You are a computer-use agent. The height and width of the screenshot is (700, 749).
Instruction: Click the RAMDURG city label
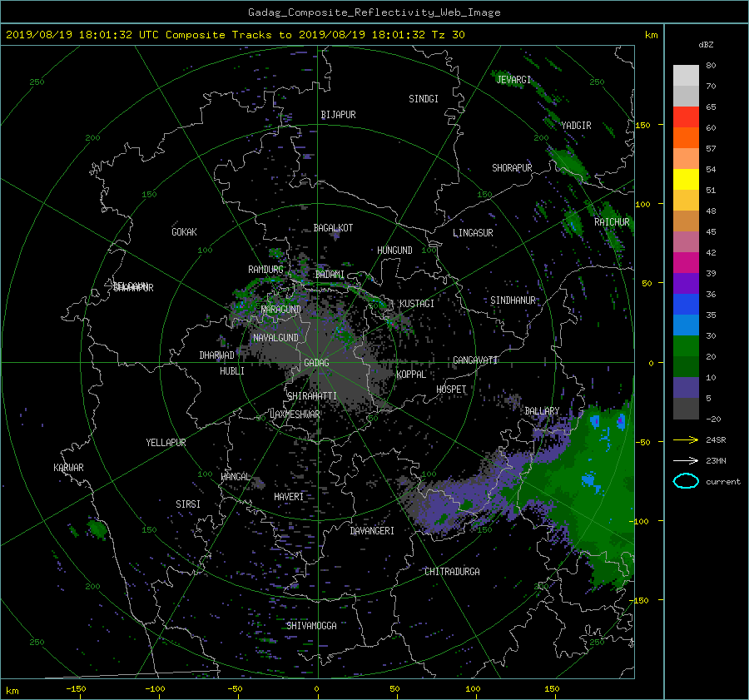pos(265,270)
